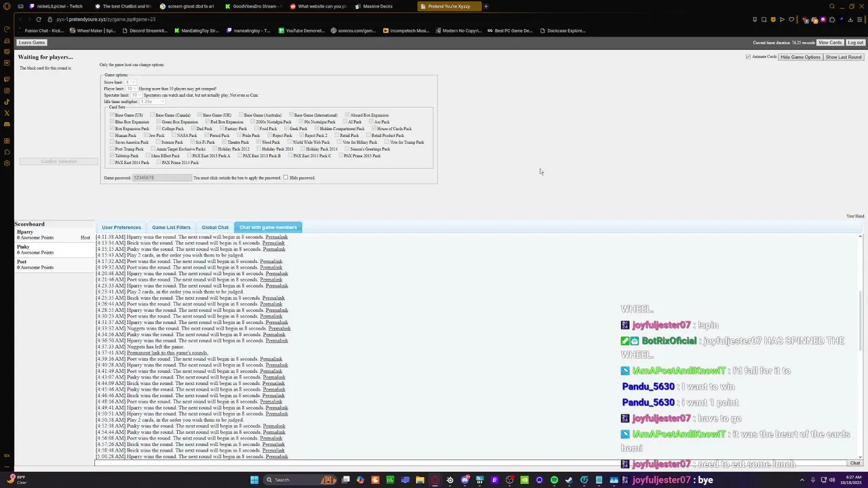Viewport: 868px width, 488px height.
Task: Select the Chat with game members tab
Action: tap(268, 227)
